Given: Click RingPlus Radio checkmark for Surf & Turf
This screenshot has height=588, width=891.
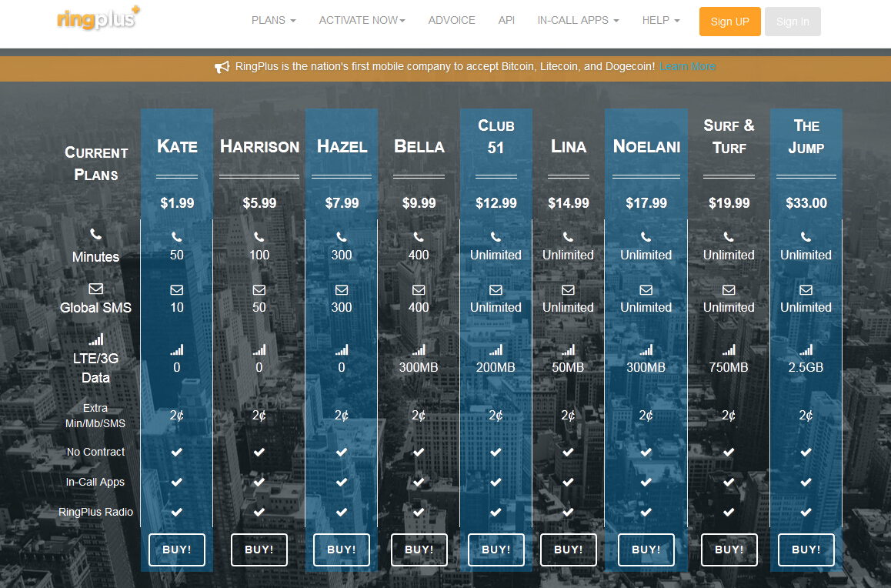Looking at the screenshot, I should coord(729,512).
